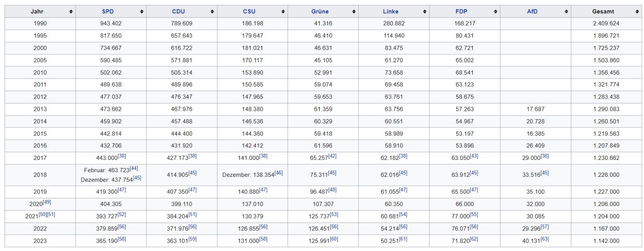Open footnote 44 after Februar: 463.723
Screen dimensions: 644x251
134,169
